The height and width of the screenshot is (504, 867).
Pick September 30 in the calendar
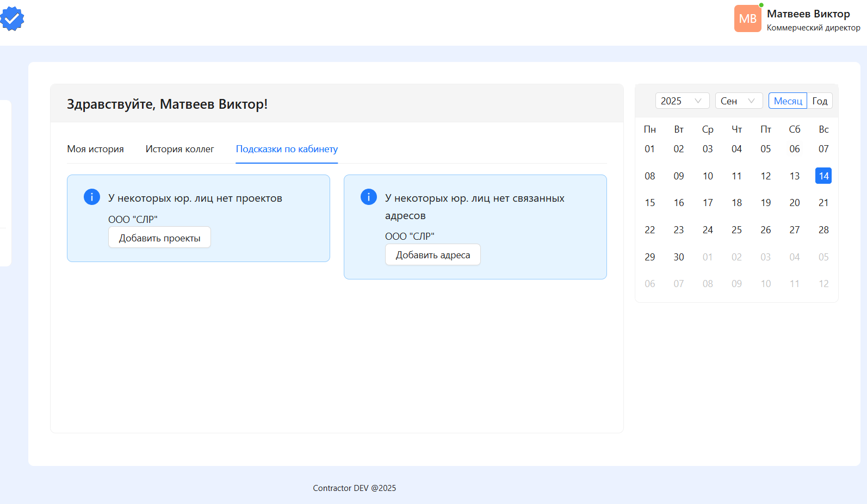pos(678,257)
